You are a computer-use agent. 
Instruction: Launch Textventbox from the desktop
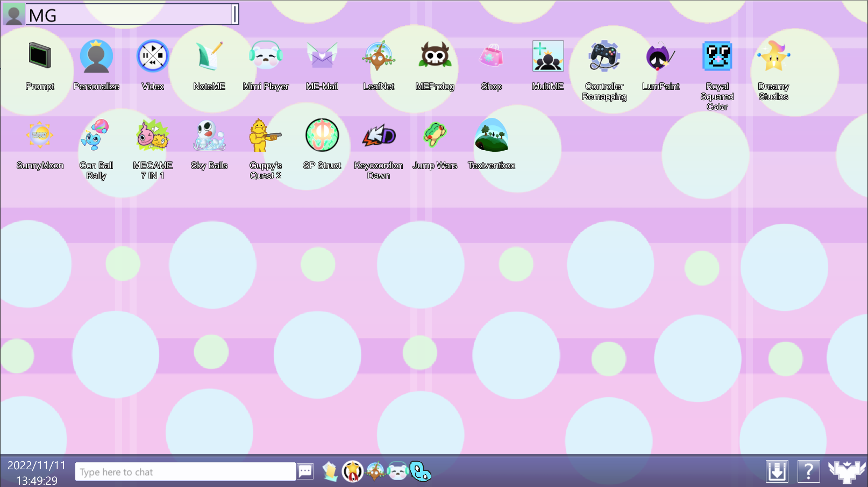click(492, 135)
